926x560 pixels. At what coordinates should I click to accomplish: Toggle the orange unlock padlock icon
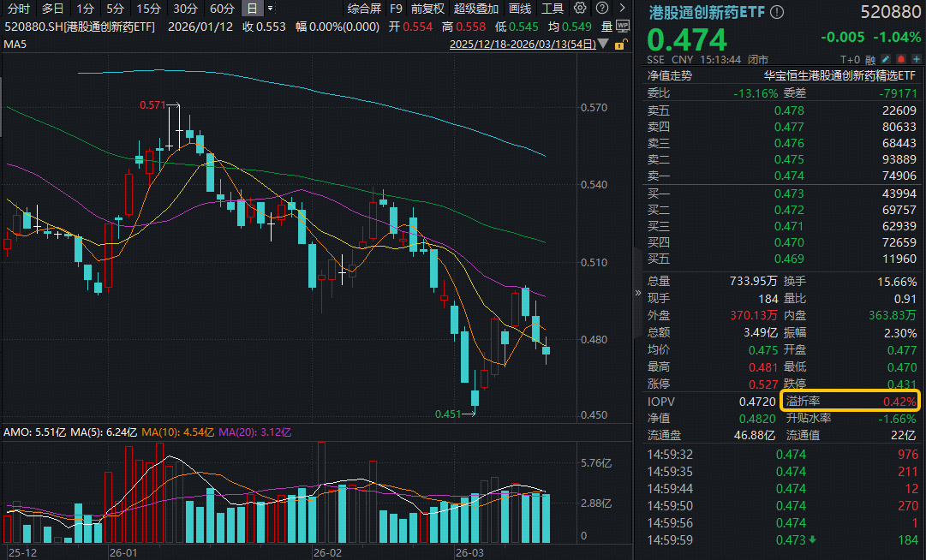tap(620, 44)
